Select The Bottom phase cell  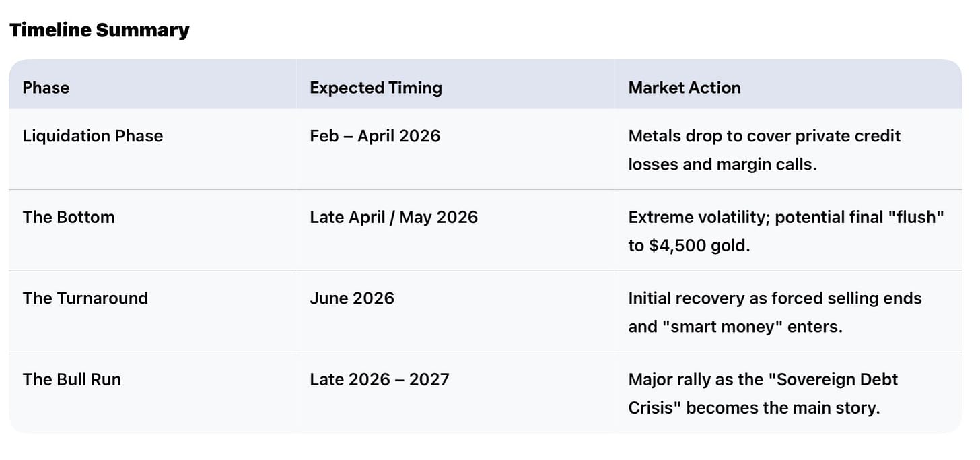(68, 218)
